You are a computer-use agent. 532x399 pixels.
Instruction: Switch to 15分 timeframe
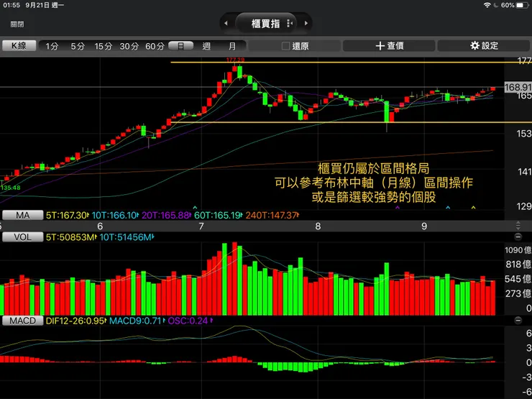point(103,46)
